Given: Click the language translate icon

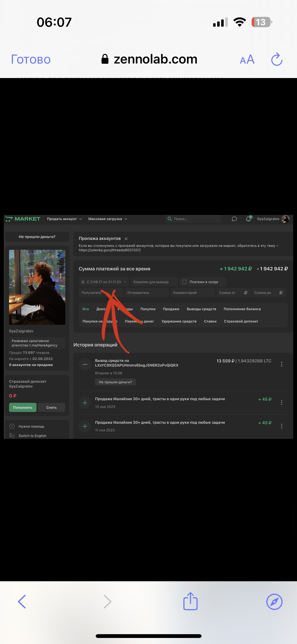Looking at the screenshot, I should pos(12,435).
